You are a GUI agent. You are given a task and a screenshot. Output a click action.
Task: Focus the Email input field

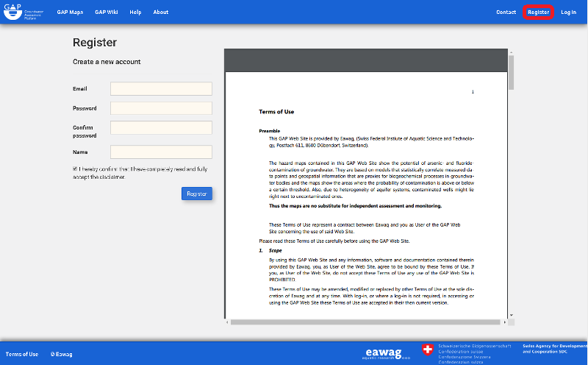click(x=161, y=88)
